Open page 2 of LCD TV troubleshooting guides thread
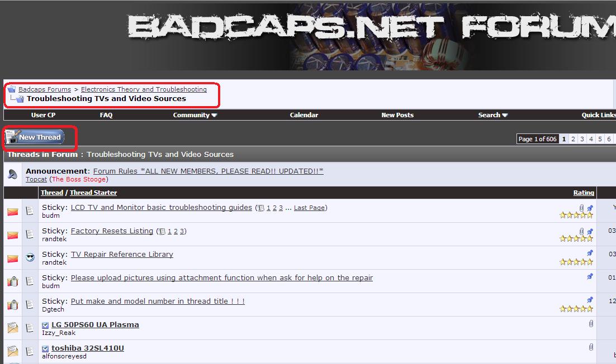 (x=274, y=208)
